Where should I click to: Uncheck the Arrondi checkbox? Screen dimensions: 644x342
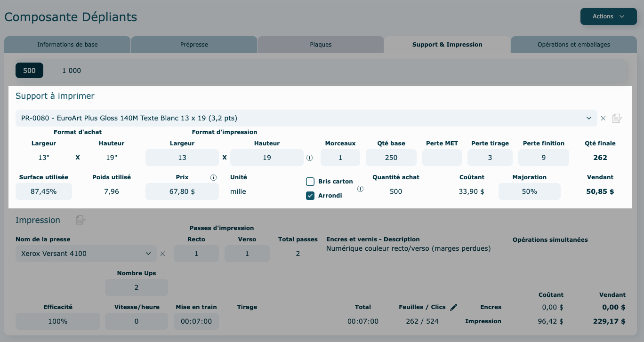point(310,196)
